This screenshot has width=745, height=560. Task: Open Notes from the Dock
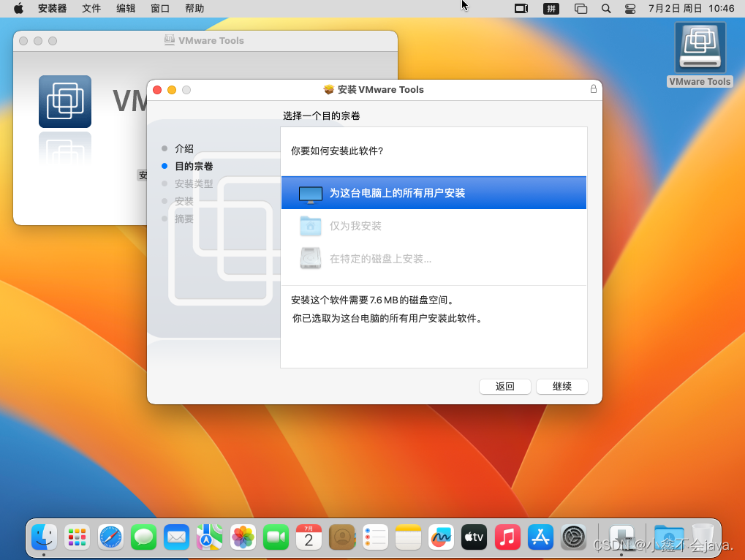click(408, 537)
